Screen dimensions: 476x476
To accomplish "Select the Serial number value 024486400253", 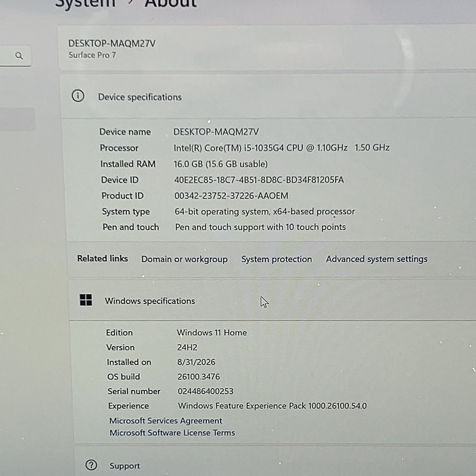I will (205, 391).
